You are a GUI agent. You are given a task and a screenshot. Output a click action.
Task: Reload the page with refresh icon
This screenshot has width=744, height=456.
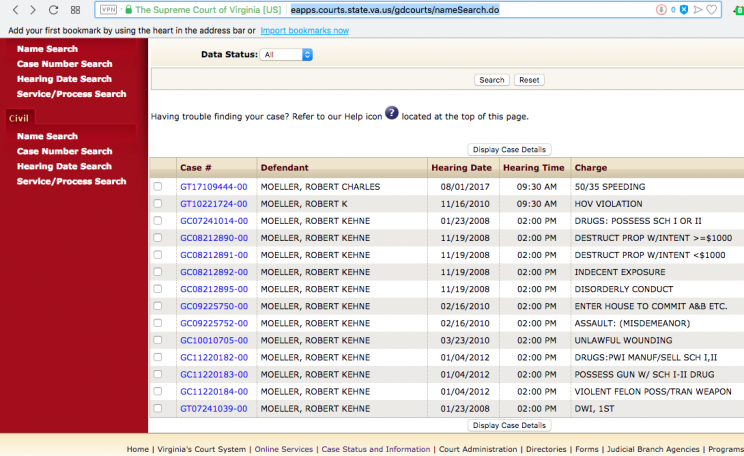coord(54,10)
